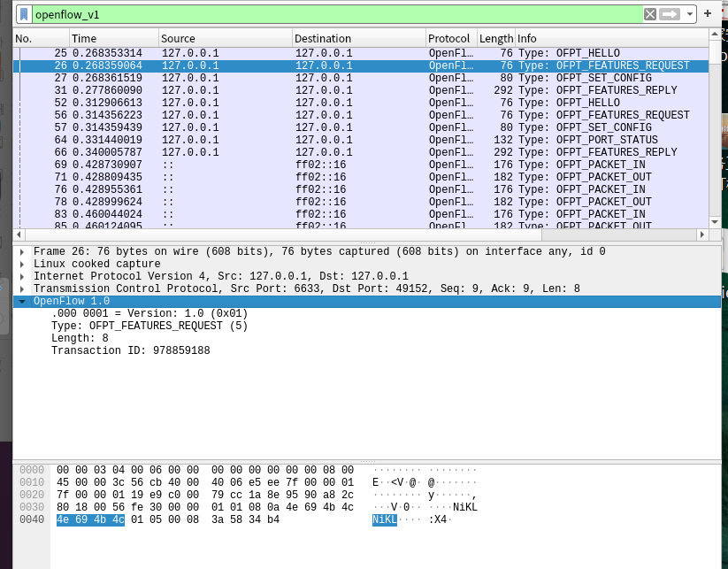Screen dimensions: 728x569
Task: Select packet 31 OFPT_FEATURES_REPLY row
Action: (x=361, y=90)
